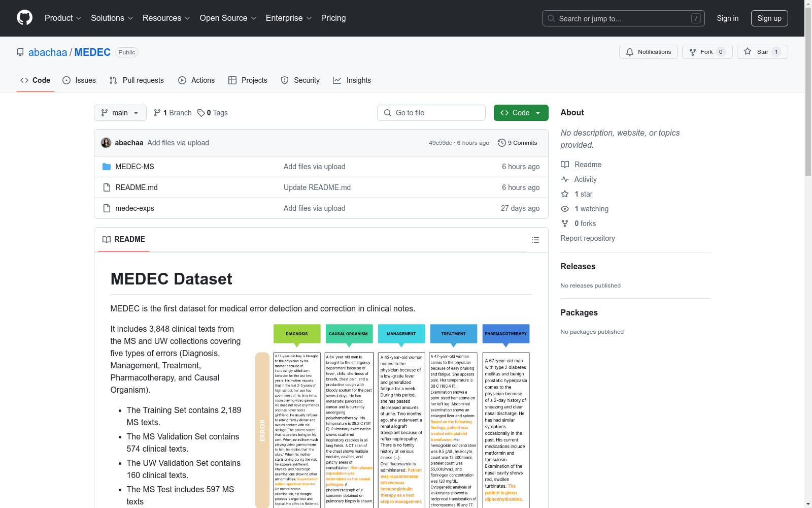Click the Notifications bell button

[x=648, y=52]
